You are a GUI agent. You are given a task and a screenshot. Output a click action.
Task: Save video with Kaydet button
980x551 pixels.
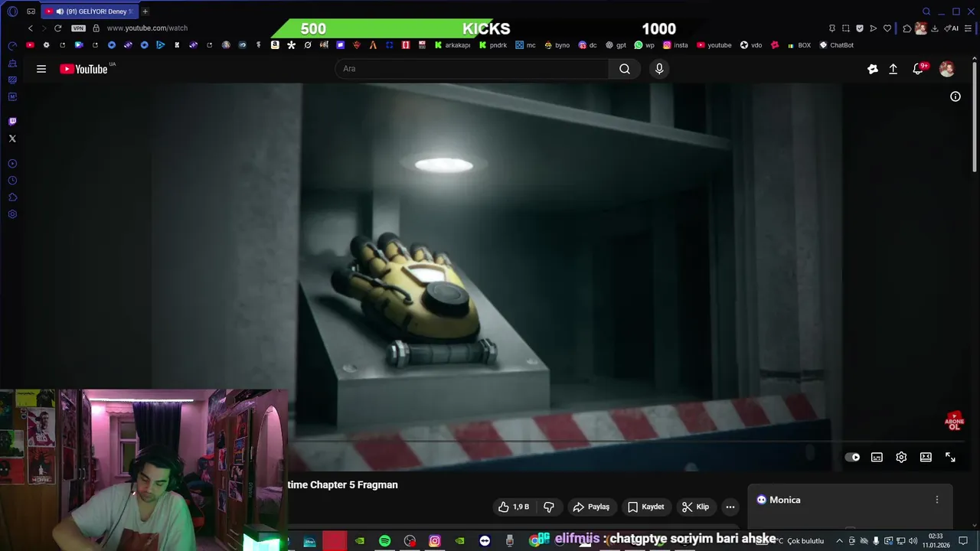646,507
